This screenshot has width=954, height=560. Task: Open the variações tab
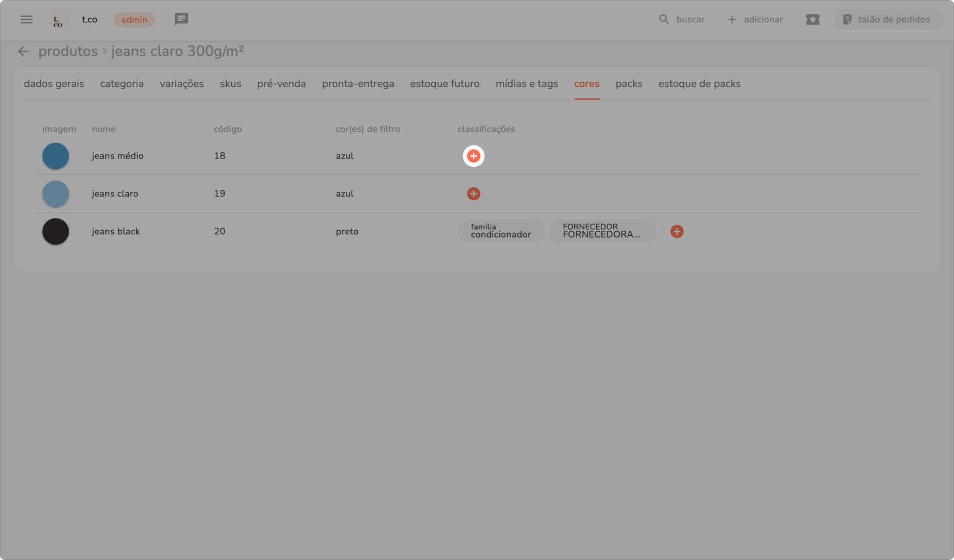[x=182, y=84]
